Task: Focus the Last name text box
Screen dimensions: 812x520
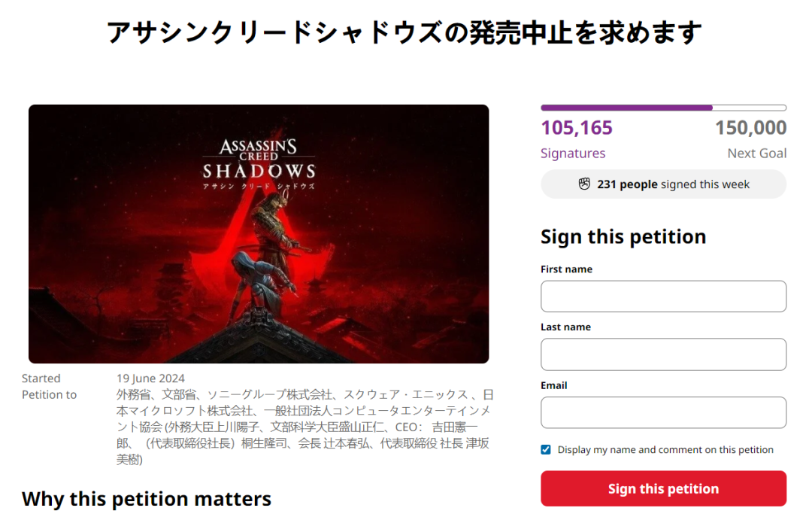Action: pos(663,354)
